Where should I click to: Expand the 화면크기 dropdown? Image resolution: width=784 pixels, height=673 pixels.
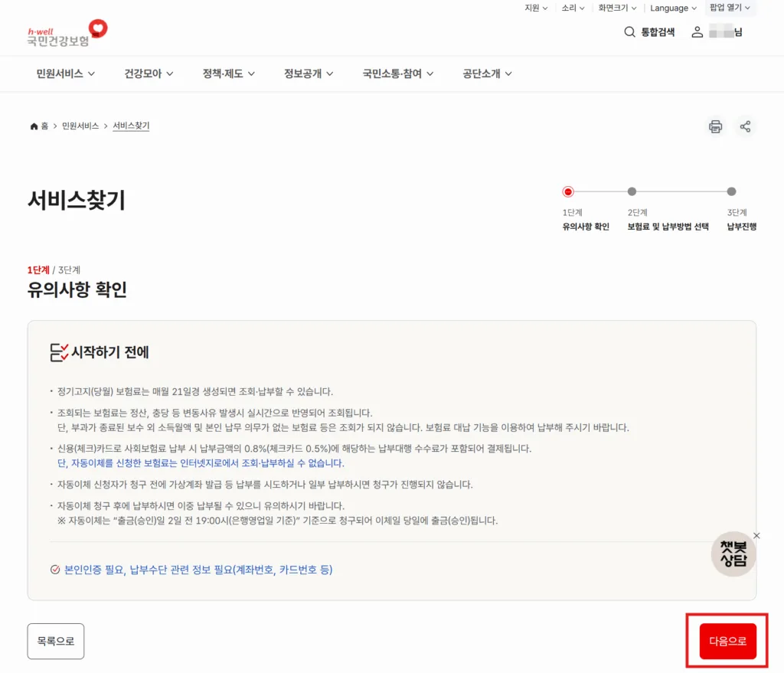[x=616, y=8]
